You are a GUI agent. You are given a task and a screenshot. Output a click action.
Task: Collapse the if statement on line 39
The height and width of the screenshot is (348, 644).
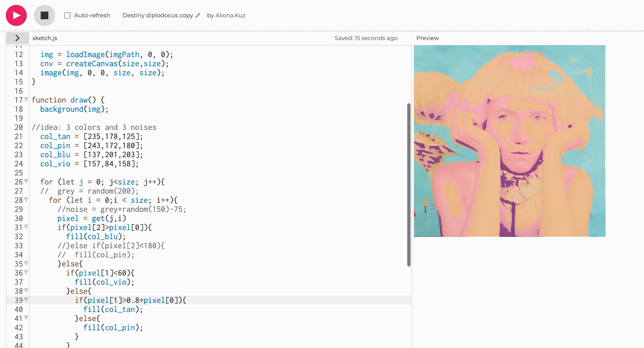[x=26, y=300]
